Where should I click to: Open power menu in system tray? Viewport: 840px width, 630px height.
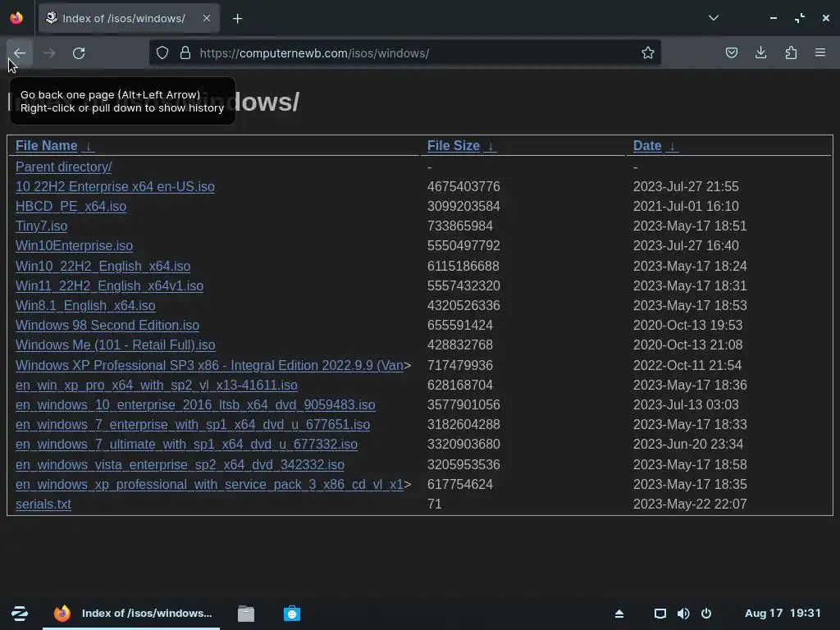coord(706,614)
